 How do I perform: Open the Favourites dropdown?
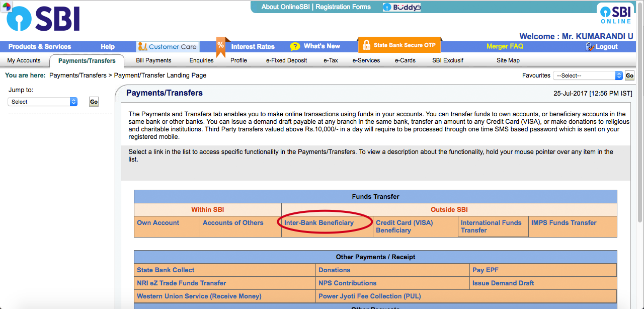click(588, 75)
